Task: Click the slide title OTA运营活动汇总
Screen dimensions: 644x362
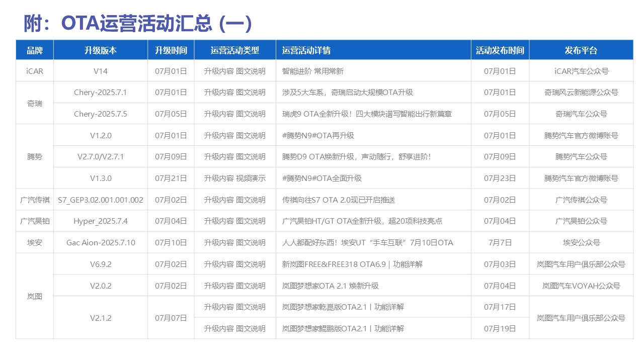Action: [x=137, y=23]
